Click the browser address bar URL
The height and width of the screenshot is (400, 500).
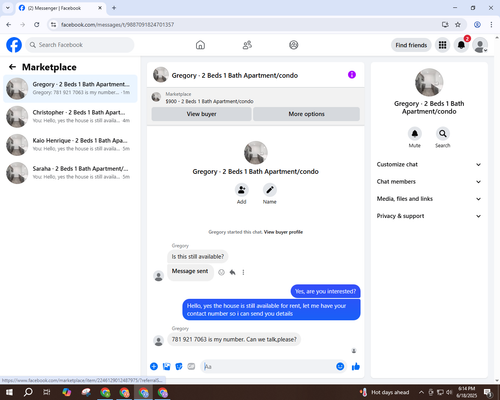pos(117,25)
